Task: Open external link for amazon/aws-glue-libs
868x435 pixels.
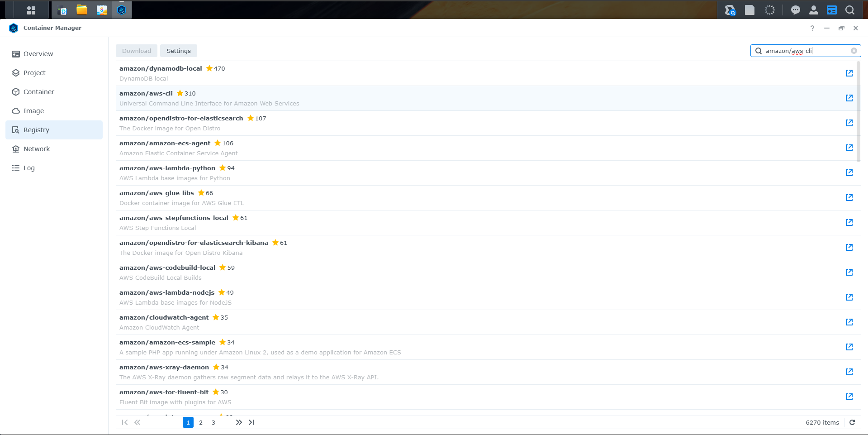Action: [849, 198]
